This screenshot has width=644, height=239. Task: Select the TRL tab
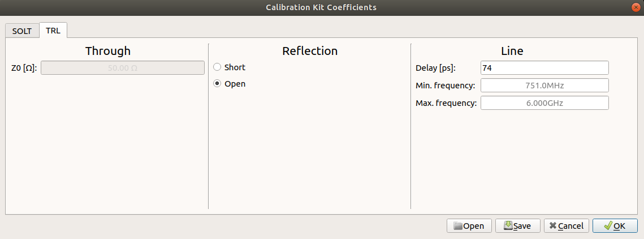click(53, 30)
